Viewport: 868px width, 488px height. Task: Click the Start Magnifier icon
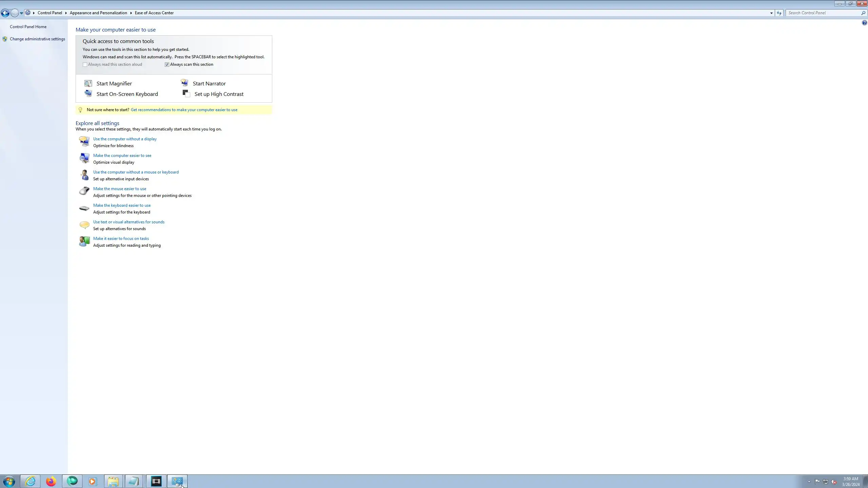88,83
